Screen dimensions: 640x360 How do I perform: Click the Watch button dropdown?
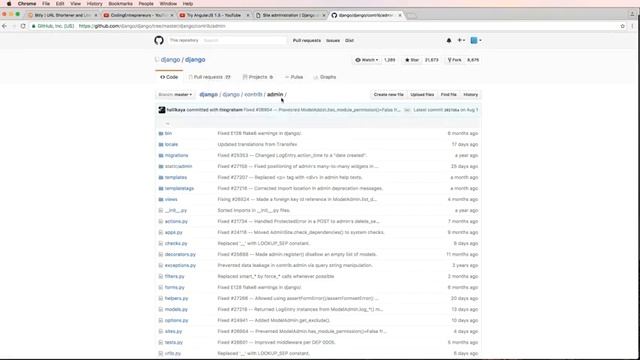[367, 60]
